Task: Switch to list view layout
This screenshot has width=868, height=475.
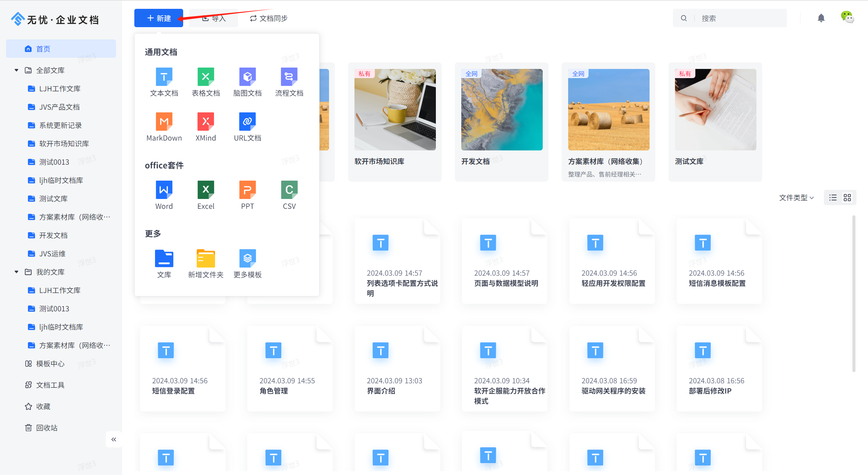Action: tap(833, 198)
